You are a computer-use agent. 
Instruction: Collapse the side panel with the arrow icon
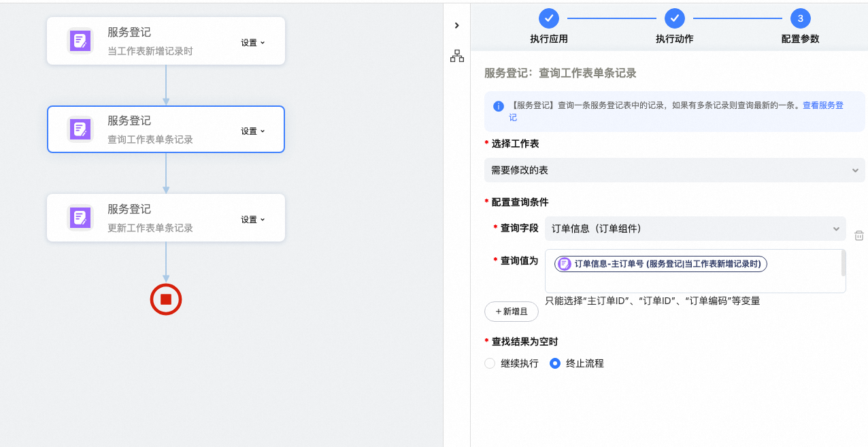coord(456,25)
